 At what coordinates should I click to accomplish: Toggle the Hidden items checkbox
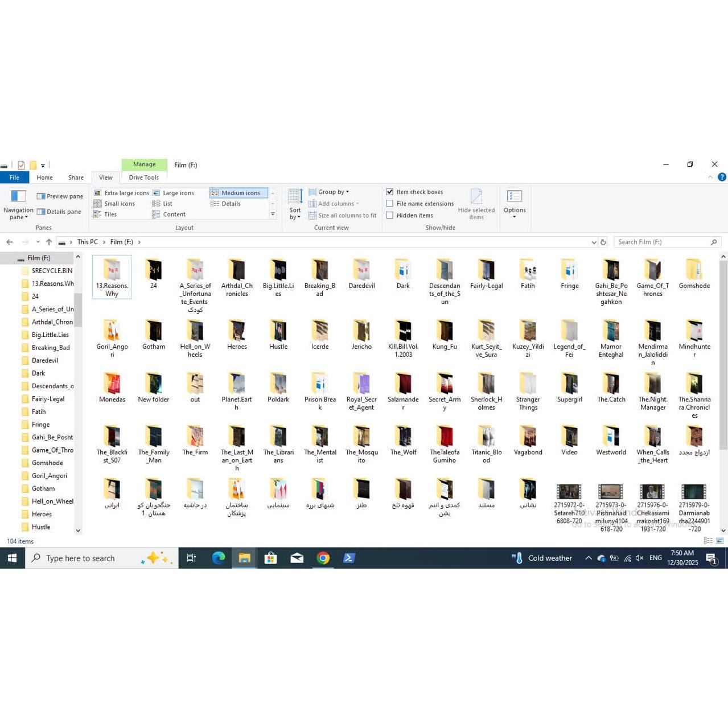[x=390, y=215]
